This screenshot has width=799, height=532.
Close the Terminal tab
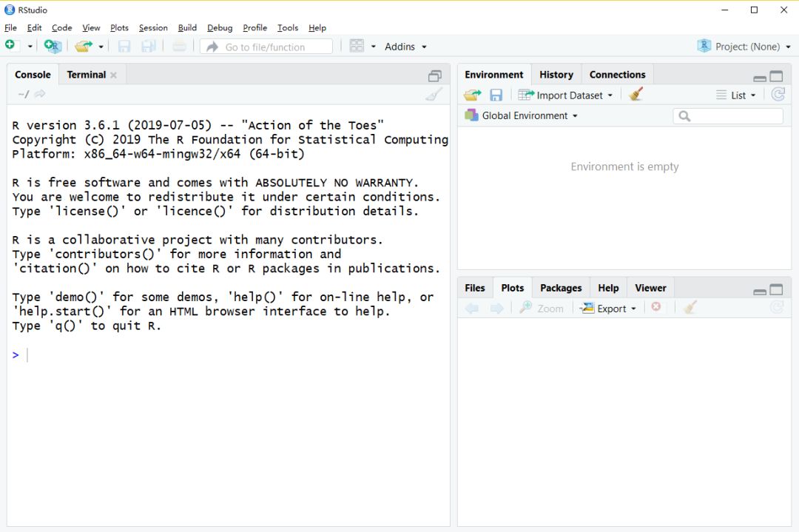tap(114, 75)
